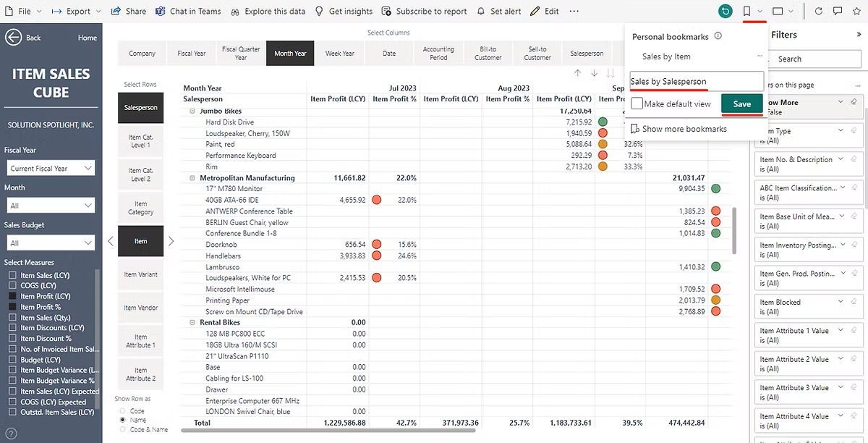The height and width of the screenshot is (443, 868).
Task: Click the Set alert bell button
Action: coord(499,12)
